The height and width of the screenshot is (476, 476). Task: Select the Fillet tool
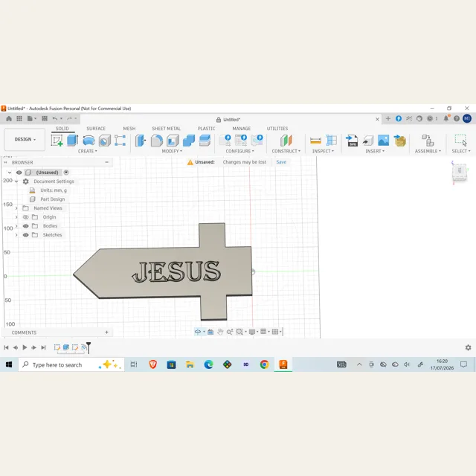pyautogui.click(x=157, y=141)
